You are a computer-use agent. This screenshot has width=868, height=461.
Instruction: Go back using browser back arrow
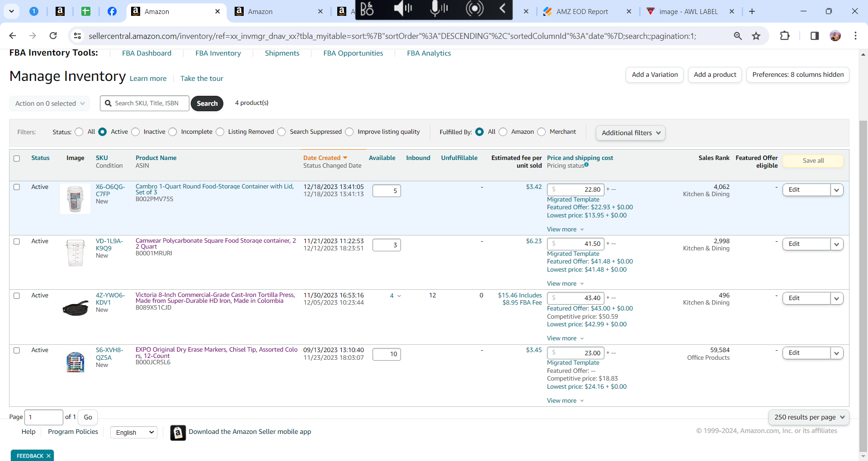(13, 36)
